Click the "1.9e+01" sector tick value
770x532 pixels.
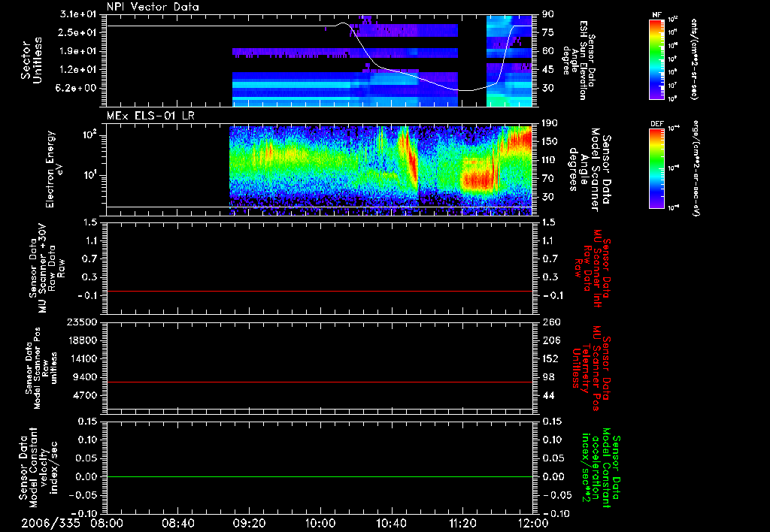(78, 51)
